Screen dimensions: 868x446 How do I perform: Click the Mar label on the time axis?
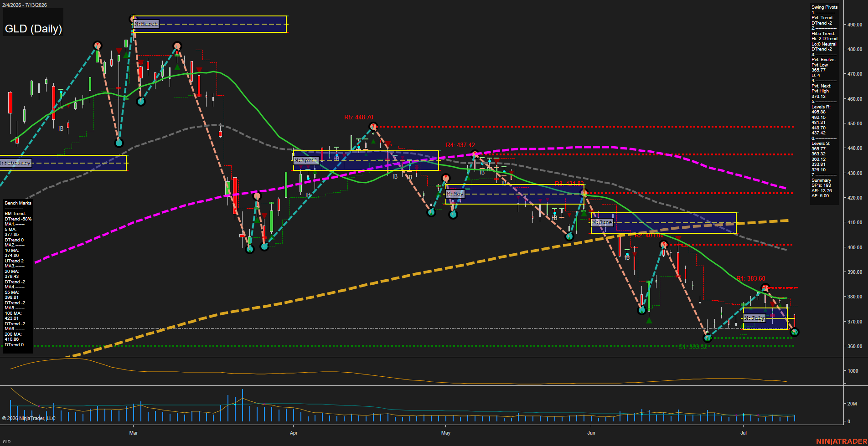pos(134,433)
